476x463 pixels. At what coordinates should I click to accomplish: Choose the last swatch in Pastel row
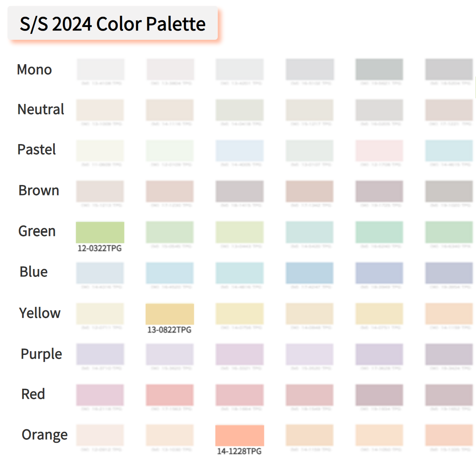tap(449, 151)
